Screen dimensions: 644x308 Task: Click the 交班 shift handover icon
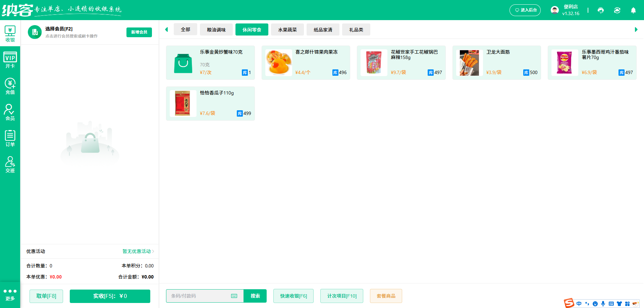pos(10,164)
